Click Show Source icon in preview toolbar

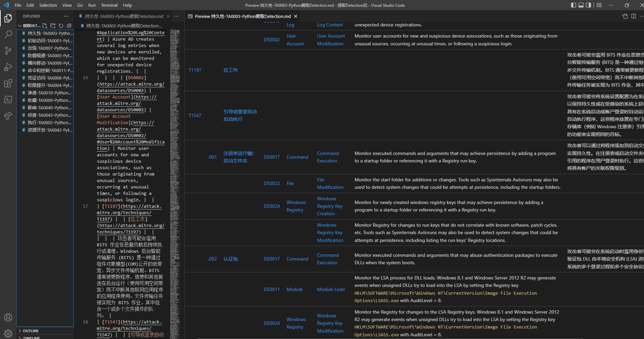click(625, 16)
